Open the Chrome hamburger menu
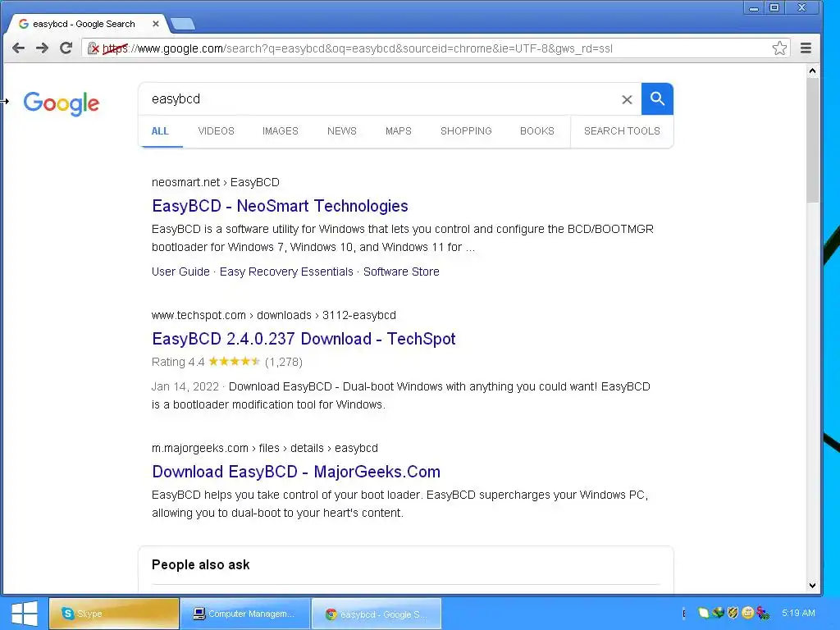840x630 pixels. click(x=806, y=48)
